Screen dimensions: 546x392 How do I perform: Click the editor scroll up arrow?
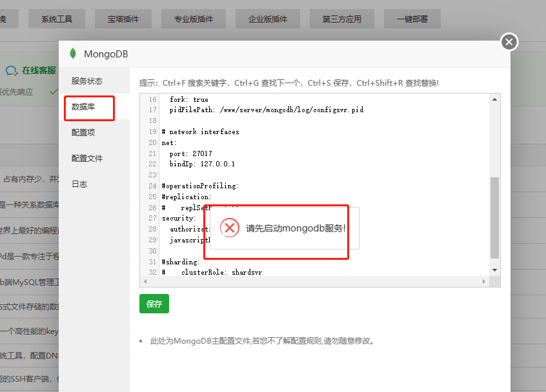click(494, 99)
